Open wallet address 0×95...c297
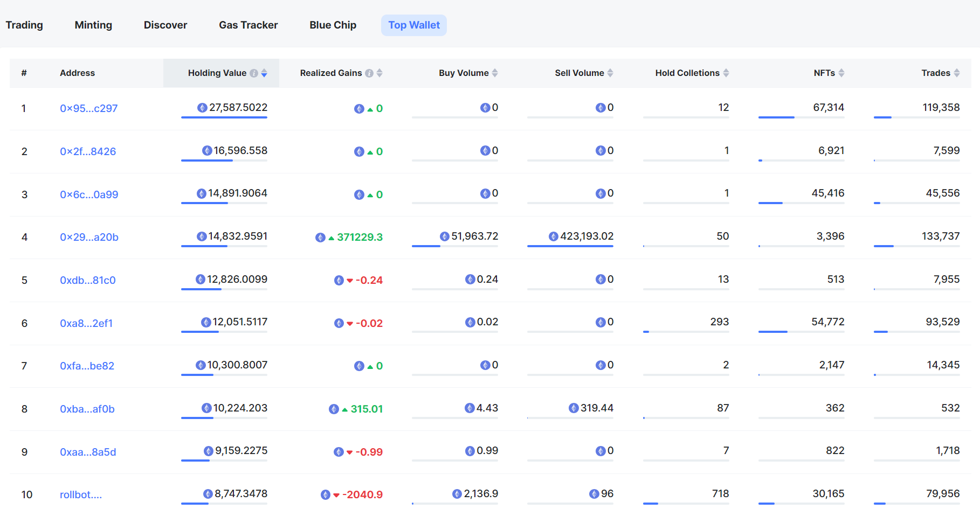The height and width of the screenshot is (516, 980). click(88, 108)
